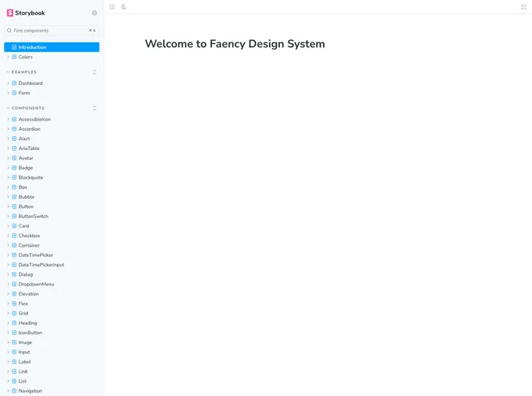This screenshot has width=532, height=396.
Task: Click the ButtonSwitch component grid icon
Action: pyautogui.click(x=14, y=216)
